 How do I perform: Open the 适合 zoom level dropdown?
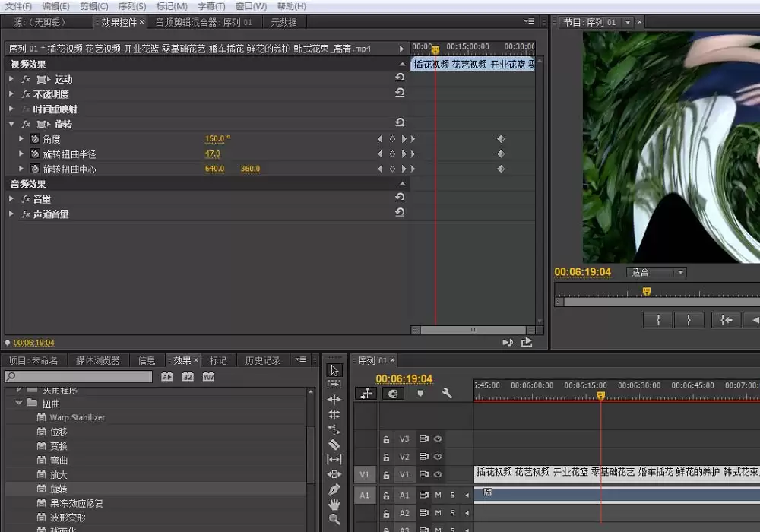[657, 272]
